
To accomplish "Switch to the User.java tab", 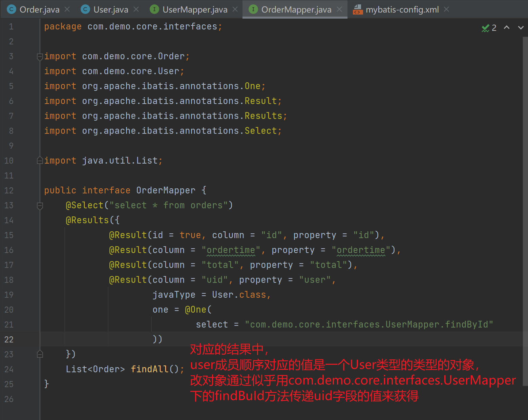I will [111, 9].
